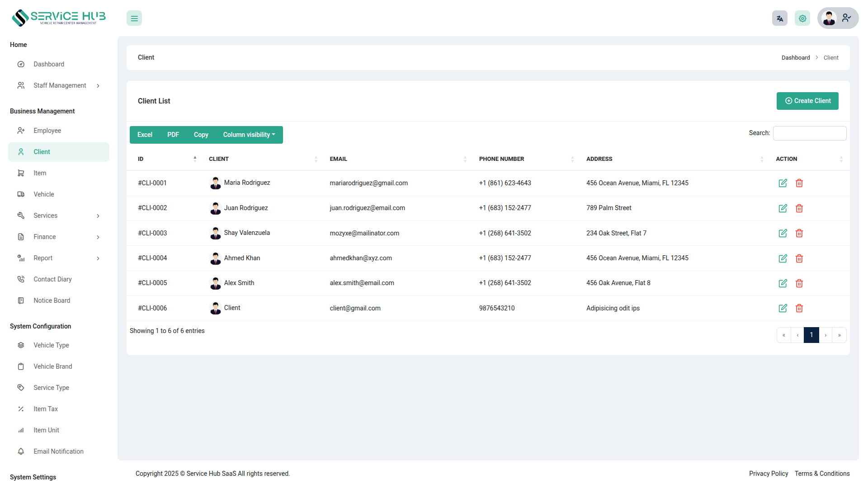The width and height of the screenshot is (868, 488).
Task: Expand Staff Management submenu
Action: (59, 85)
